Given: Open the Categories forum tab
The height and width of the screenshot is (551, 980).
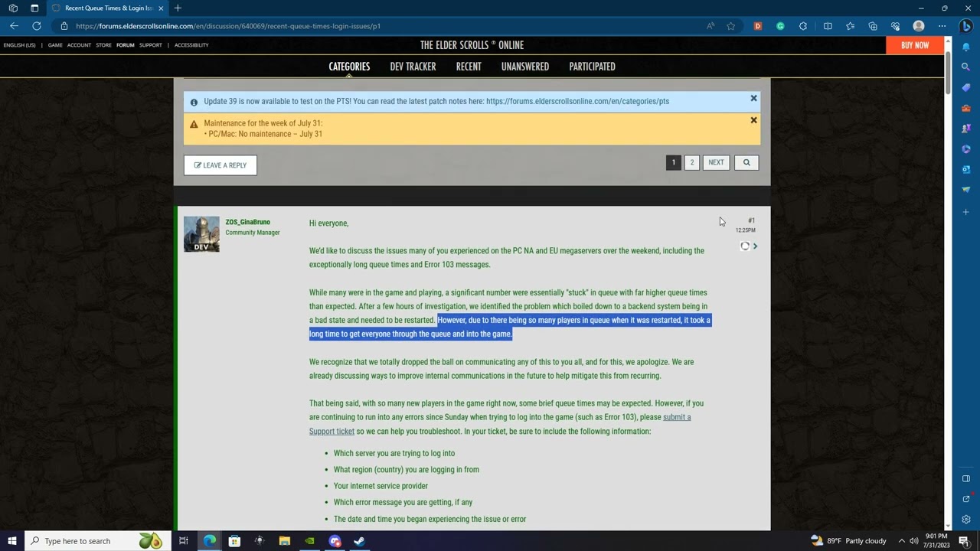Looking at the screenshot, I should coord(349,67).
